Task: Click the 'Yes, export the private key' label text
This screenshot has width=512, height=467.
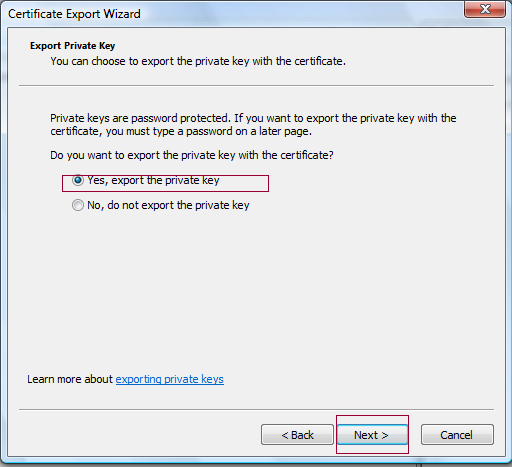Action: [153, 180]
